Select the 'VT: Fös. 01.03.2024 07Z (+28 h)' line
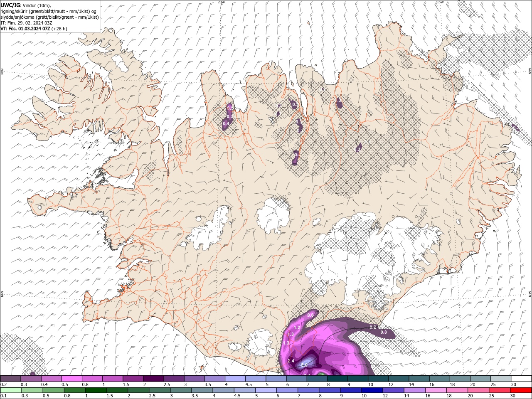This screenshot has width=532, height=399. click(34, 29)
